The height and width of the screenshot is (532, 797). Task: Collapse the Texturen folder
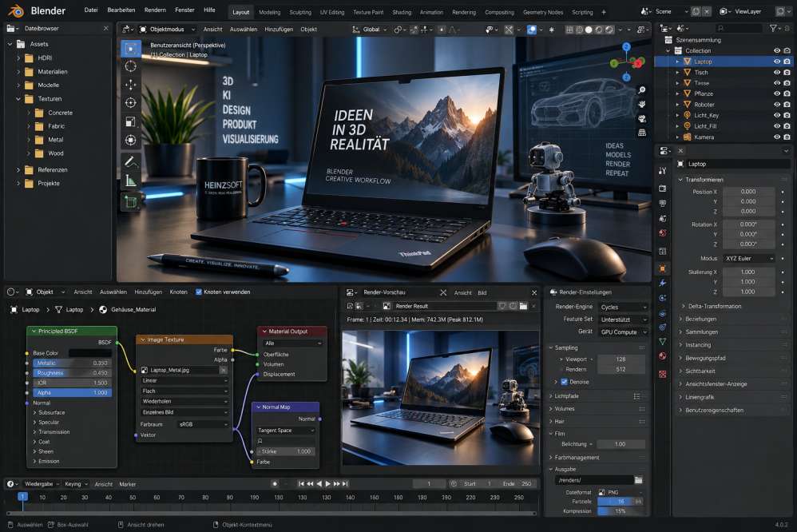tap(18, 99)
